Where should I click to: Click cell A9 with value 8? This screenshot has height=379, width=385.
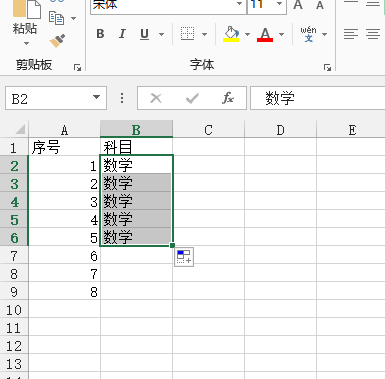point(64,291)
